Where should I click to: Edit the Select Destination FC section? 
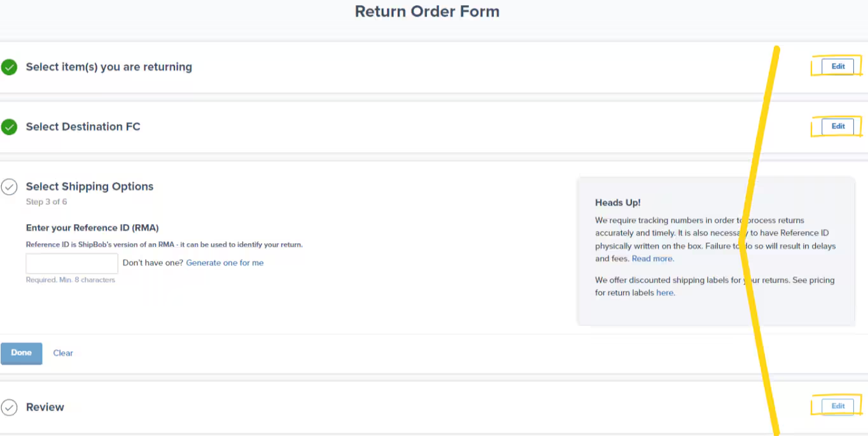(837, 126)
